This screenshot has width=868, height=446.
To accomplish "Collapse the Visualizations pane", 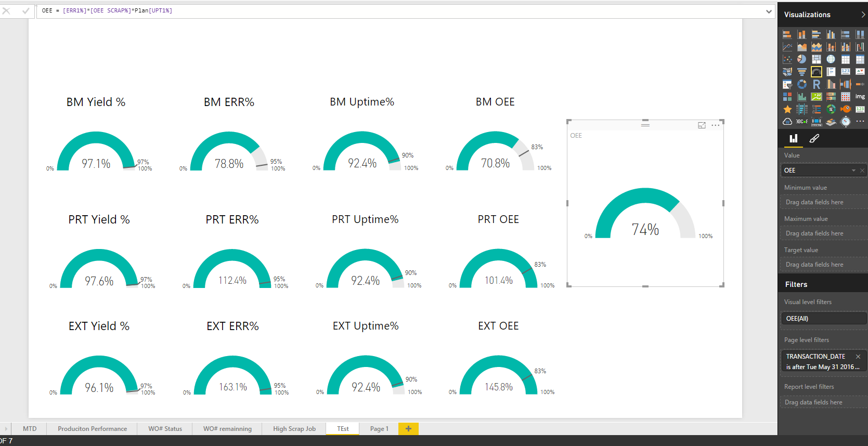I will pyautogui.click(x=863, y=15).
